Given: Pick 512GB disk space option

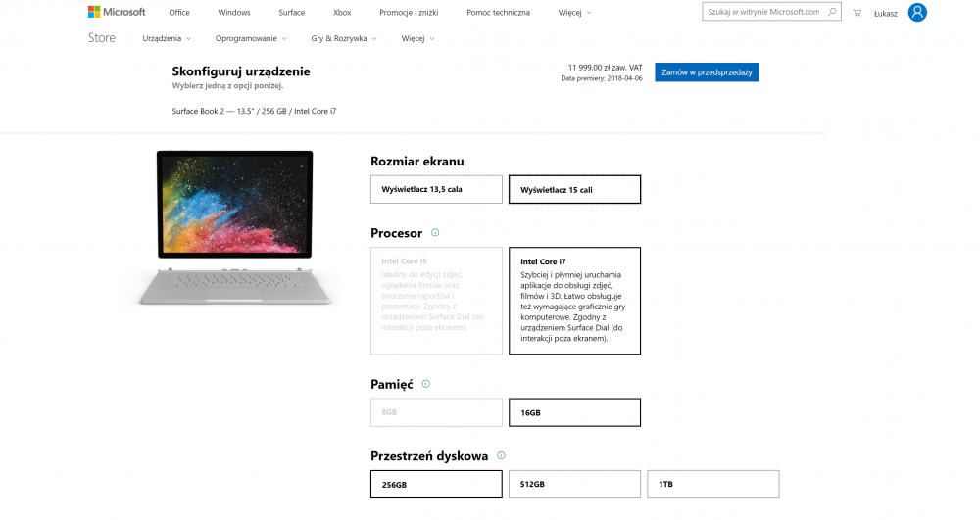Looking at the screenshot, I should 574,485.
